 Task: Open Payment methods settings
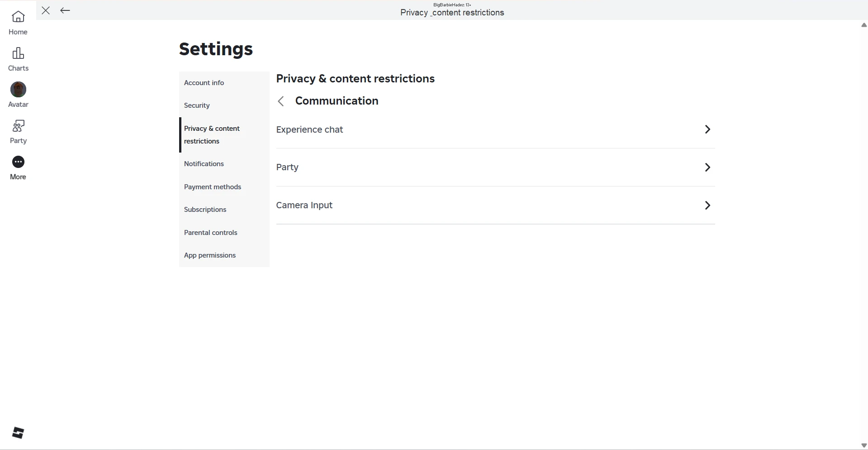(x=213, y=187)
